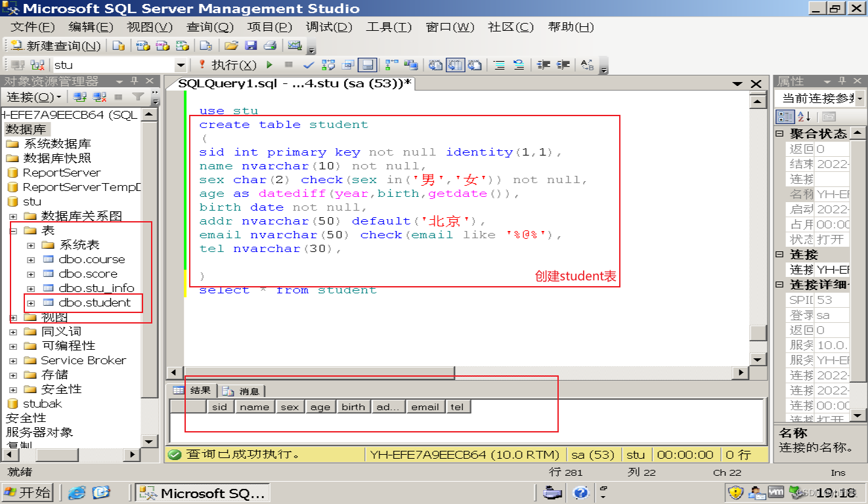
Task: Click the Increase Indent icon
Action: 563,65
